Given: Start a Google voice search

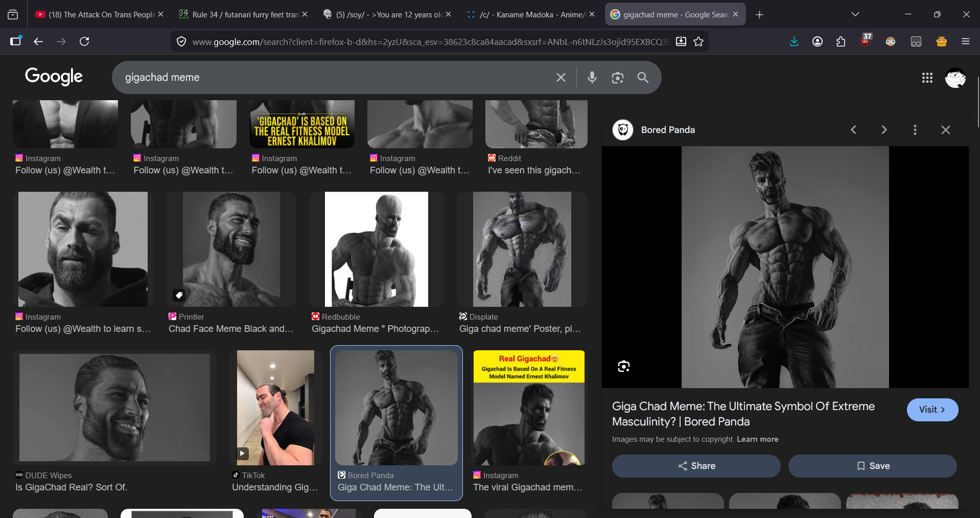Looking at the screenshot, I should tap(592, 77).
